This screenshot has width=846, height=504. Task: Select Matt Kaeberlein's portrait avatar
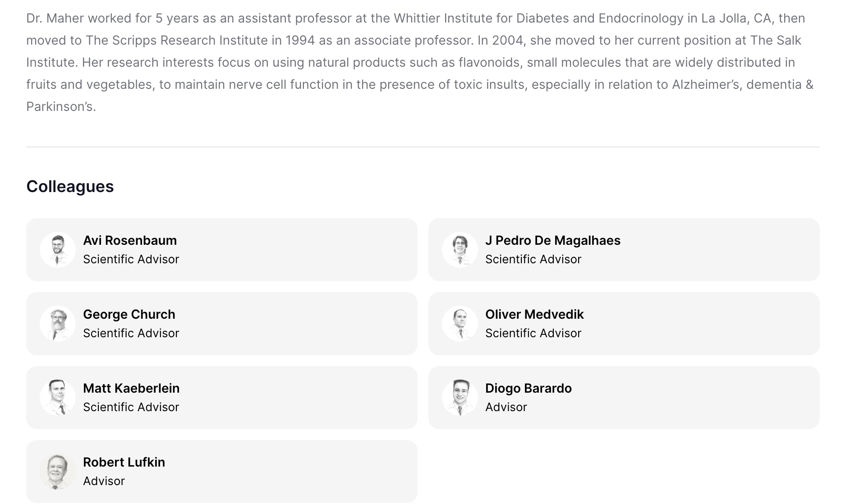[58, 398]
